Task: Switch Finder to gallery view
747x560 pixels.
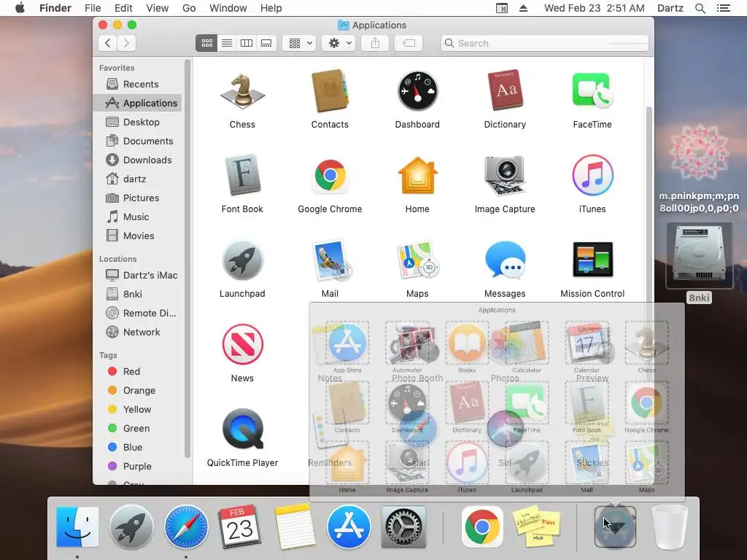Action: [x=266, y=43]
